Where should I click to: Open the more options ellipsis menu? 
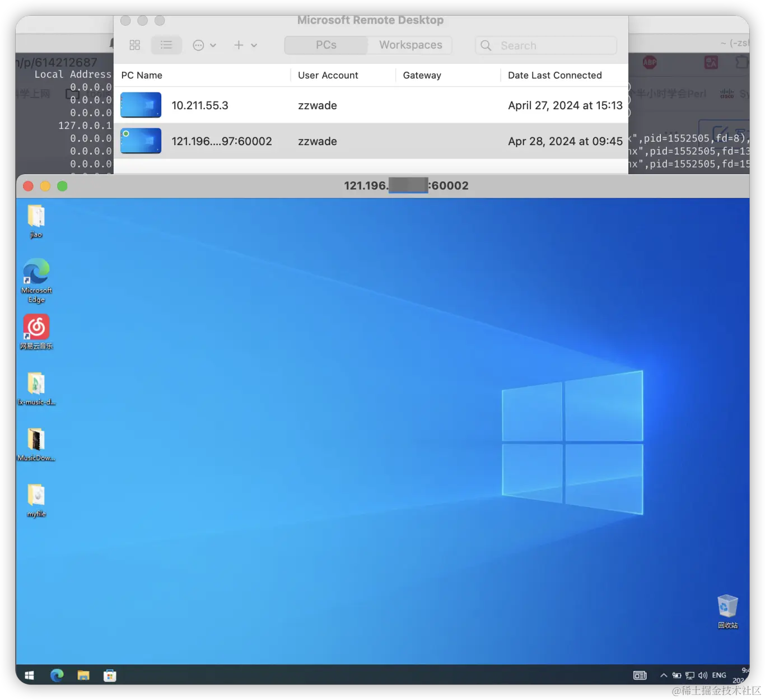[x=204, y=45]
